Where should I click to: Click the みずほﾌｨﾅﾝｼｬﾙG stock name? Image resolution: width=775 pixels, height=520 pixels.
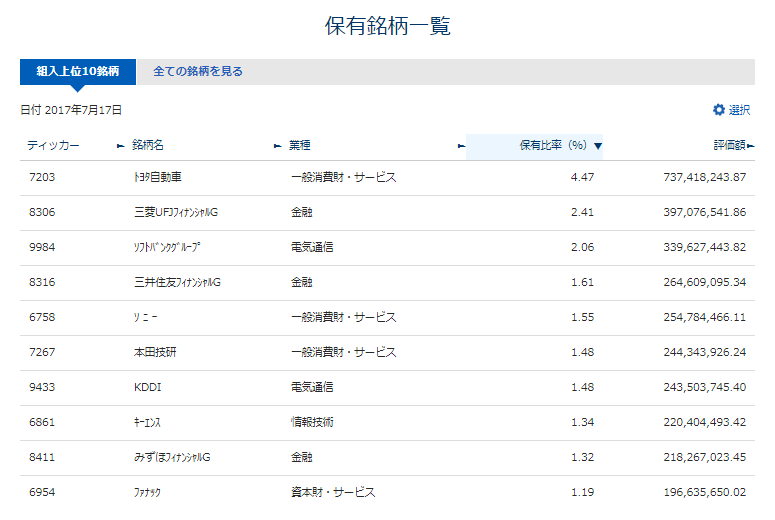[x=172, y=457]
